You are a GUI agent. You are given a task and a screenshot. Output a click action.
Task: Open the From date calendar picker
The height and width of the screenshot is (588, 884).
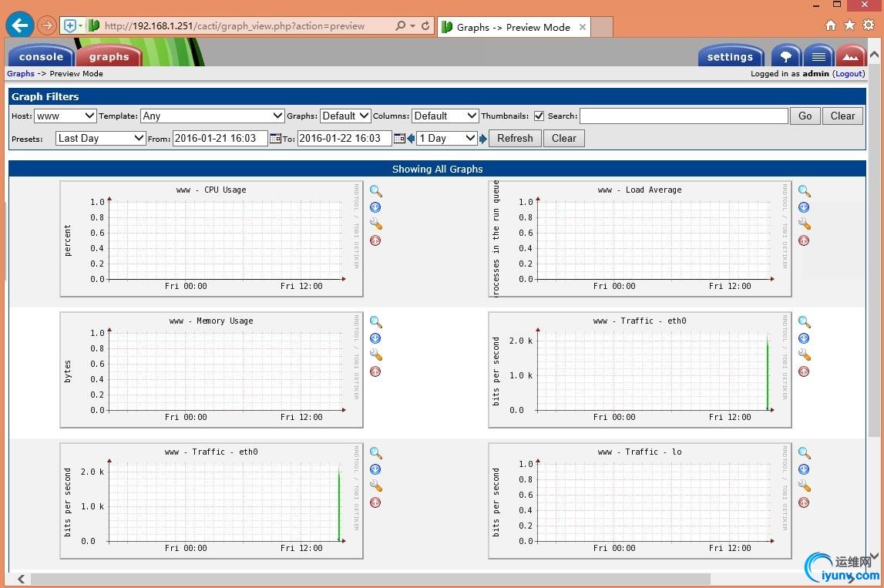pos(275,139)
